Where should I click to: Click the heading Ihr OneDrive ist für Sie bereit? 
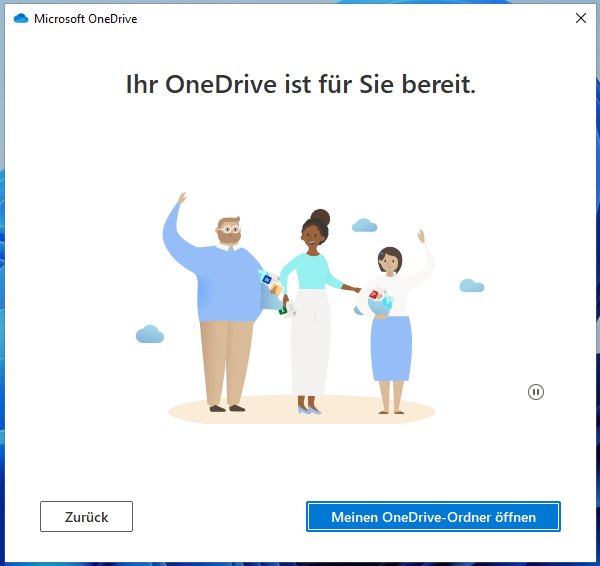click(x=301, y=84)
